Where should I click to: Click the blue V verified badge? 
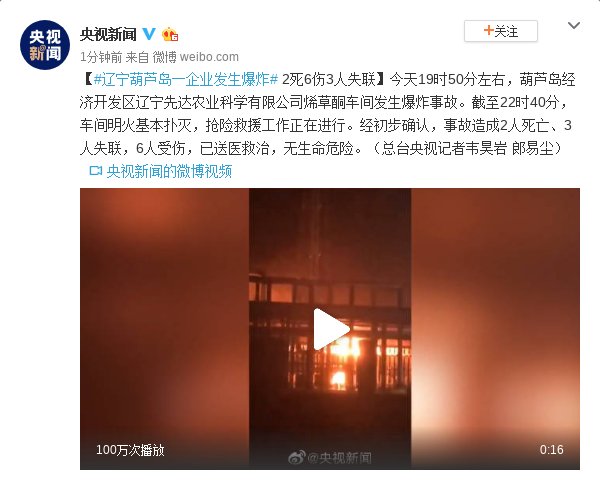pos(149,34)
